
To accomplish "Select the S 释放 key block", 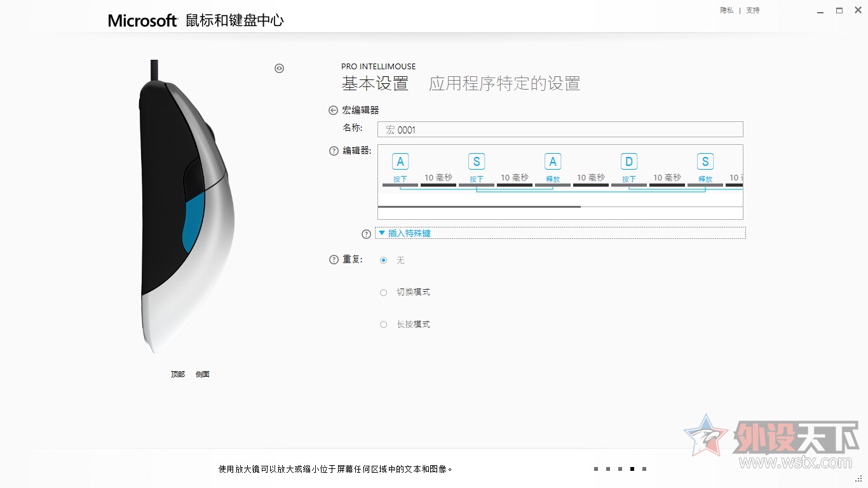I will click(x=705, y=168).
